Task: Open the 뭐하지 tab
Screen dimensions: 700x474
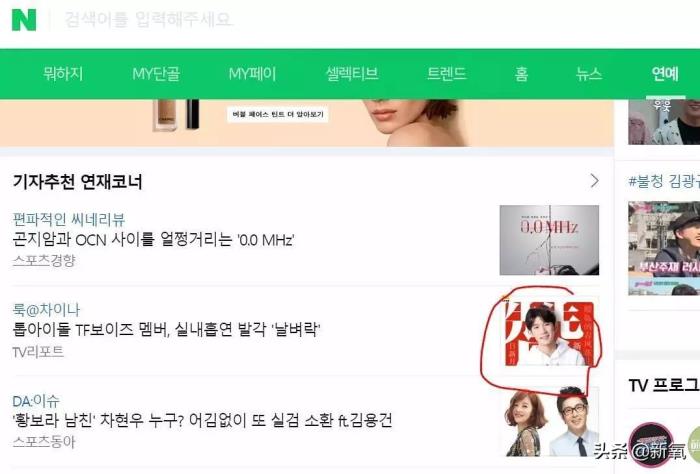Action: [63, 74]
